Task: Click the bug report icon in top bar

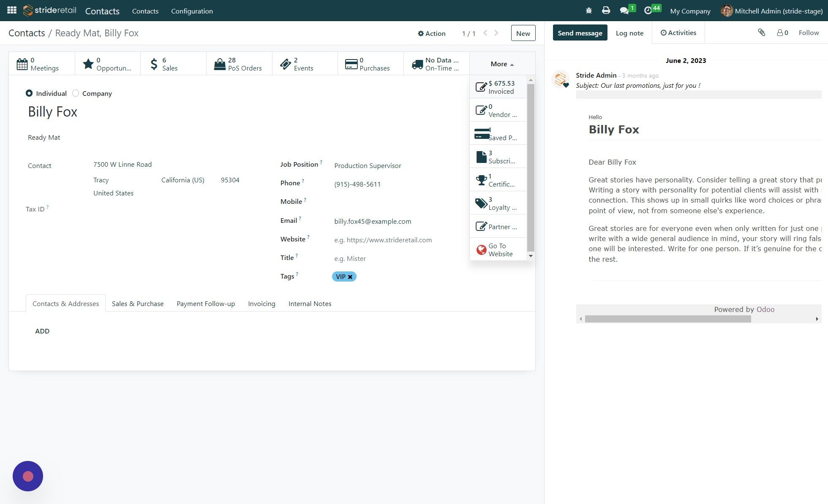Action: (588, 11)
